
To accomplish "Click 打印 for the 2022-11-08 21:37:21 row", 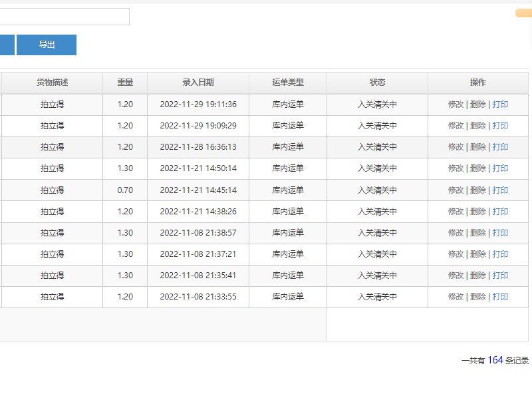I will pyautogui.click(x=500, y=254).
